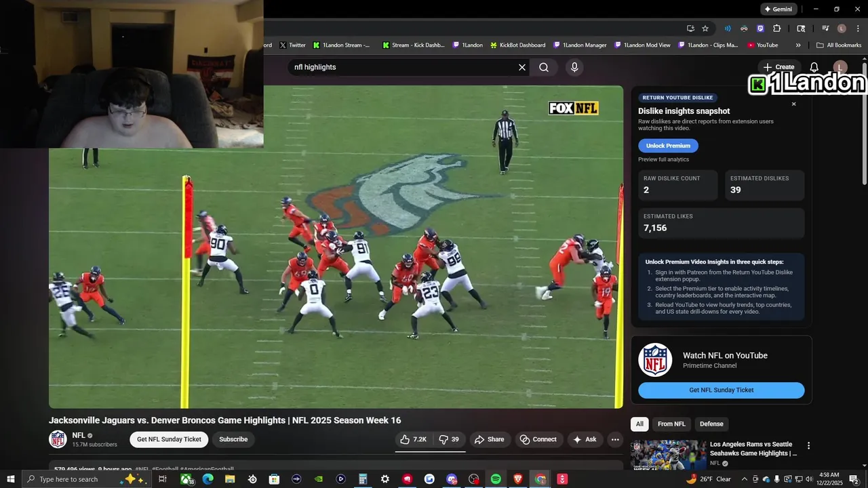
Task: Open Microsoft Edge from the taskbar
Action: [x=208, y=479]
